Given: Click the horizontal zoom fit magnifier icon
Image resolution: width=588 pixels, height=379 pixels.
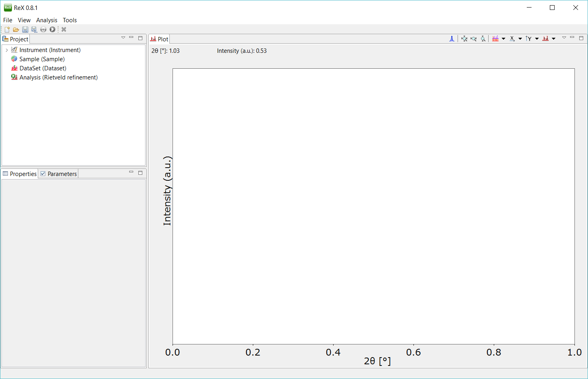Looking at the screenshot, I should click(474, 39).
